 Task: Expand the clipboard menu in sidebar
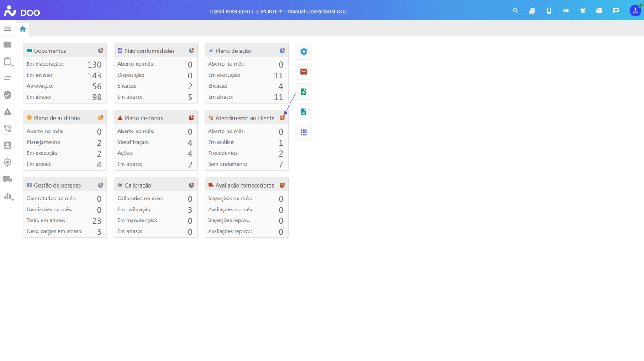[7, 62]
